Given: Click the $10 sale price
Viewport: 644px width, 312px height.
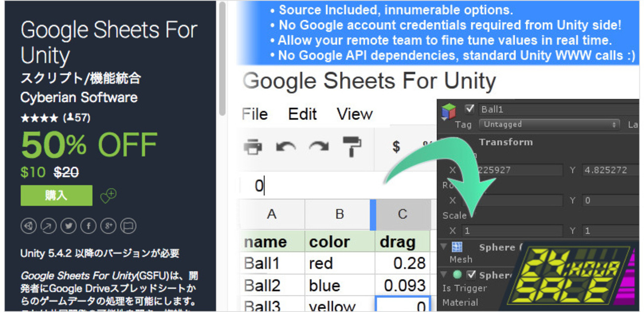Looking at the screenshot, I should point(33,173).
